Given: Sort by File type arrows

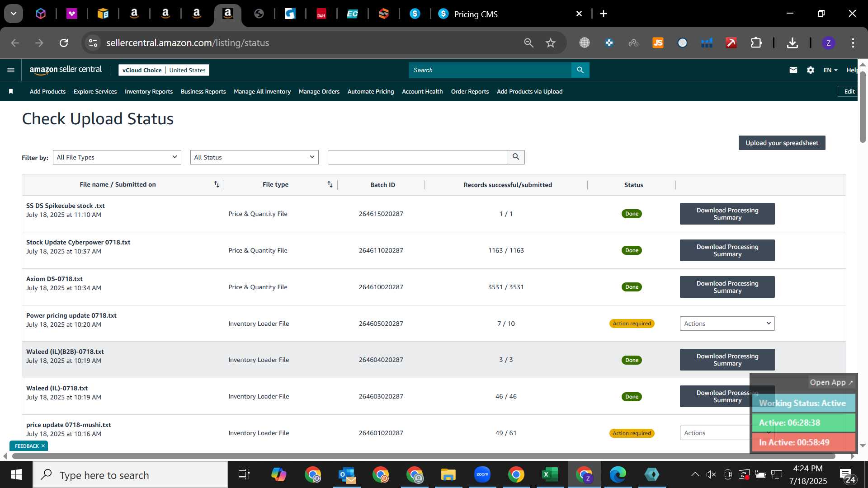Looking at the screenshot, I should point(330,184).
